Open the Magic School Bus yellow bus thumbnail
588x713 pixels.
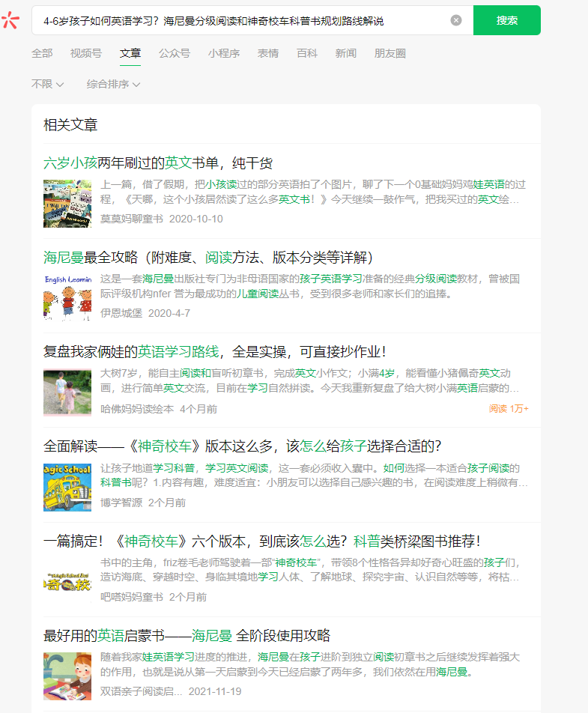click(x=67, y=487)
